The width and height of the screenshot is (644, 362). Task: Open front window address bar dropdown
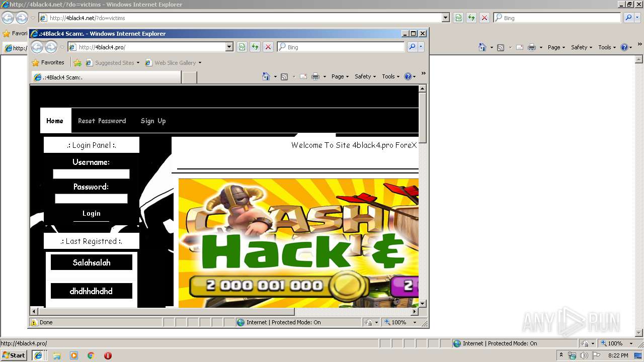pyautogui.click(x=229, y=47)
